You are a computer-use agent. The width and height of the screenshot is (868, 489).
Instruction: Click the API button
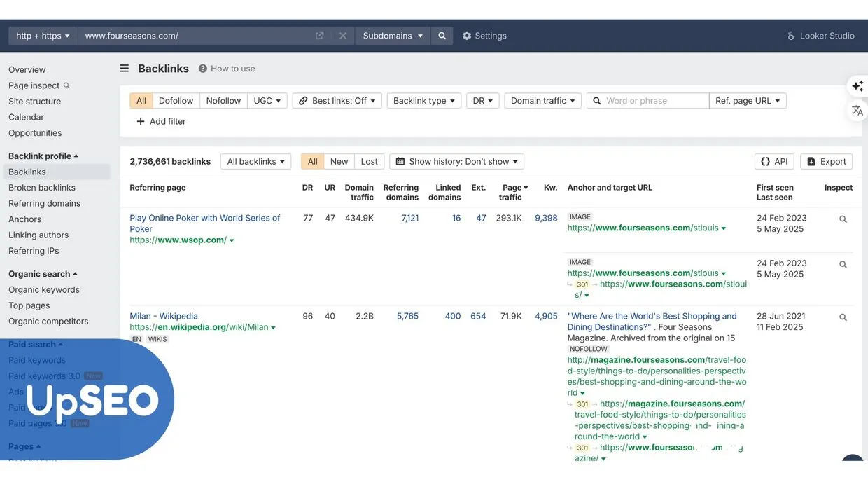[x=774, y=161]
